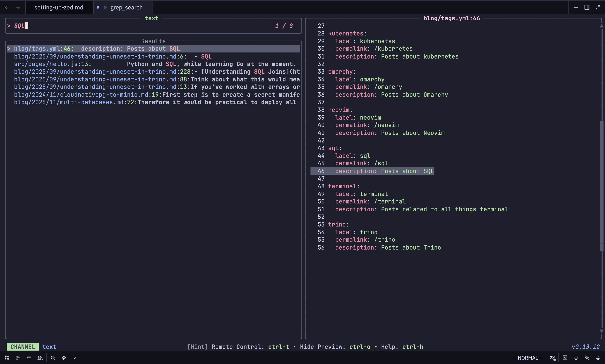Viewport: 605px width, 364px height.
Task: Open the Git branch panel icon
Action: pyautogui.click(x=18, y=358)
